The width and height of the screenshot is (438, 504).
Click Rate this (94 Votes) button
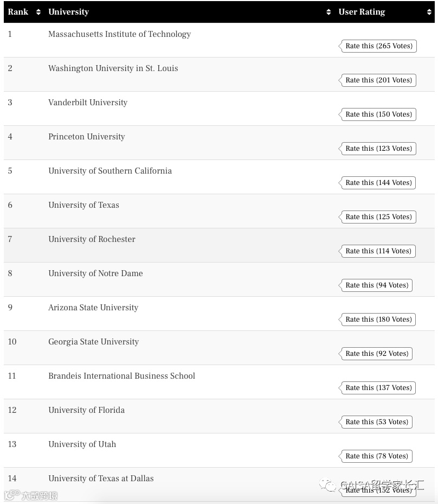pyautogui.click(x=377, y=285)
